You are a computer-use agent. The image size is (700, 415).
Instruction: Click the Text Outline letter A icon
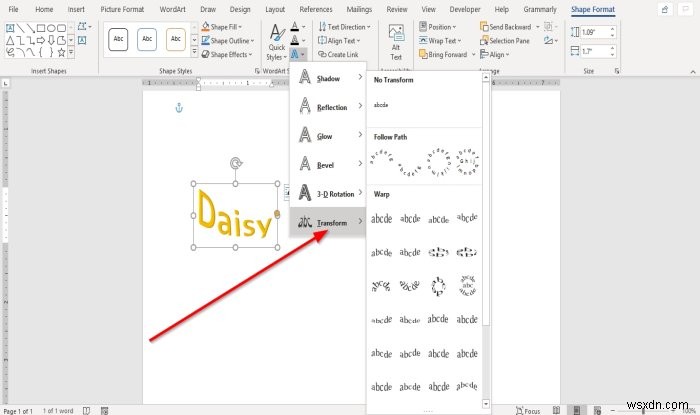pyautogui.click(x=295, y=41)
